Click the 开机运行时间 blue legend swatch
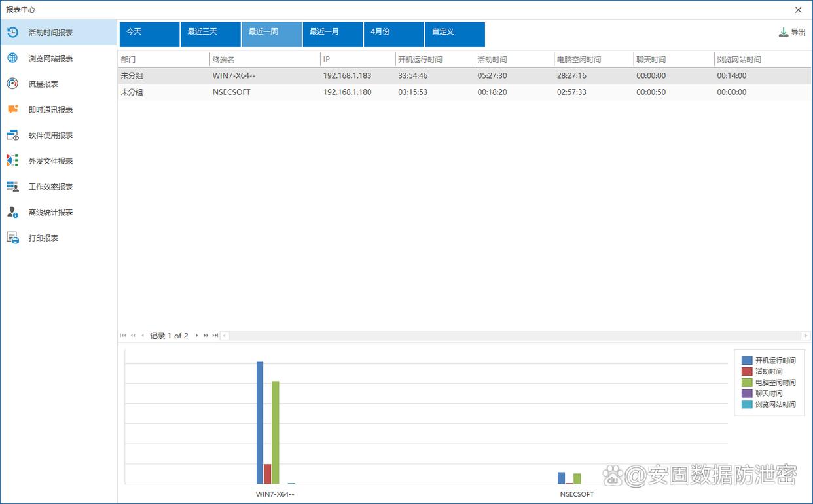This screenshot has height=504, width=813. click(746, 361)
